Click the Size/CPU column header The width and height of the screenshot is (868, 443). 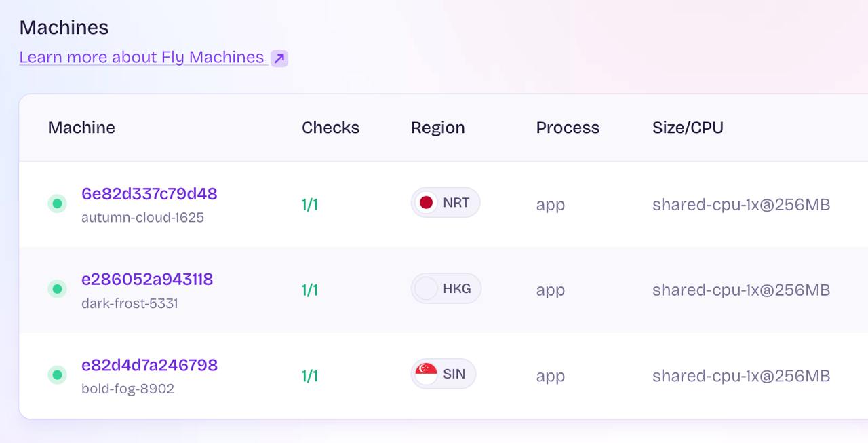(x=688, y=128)
